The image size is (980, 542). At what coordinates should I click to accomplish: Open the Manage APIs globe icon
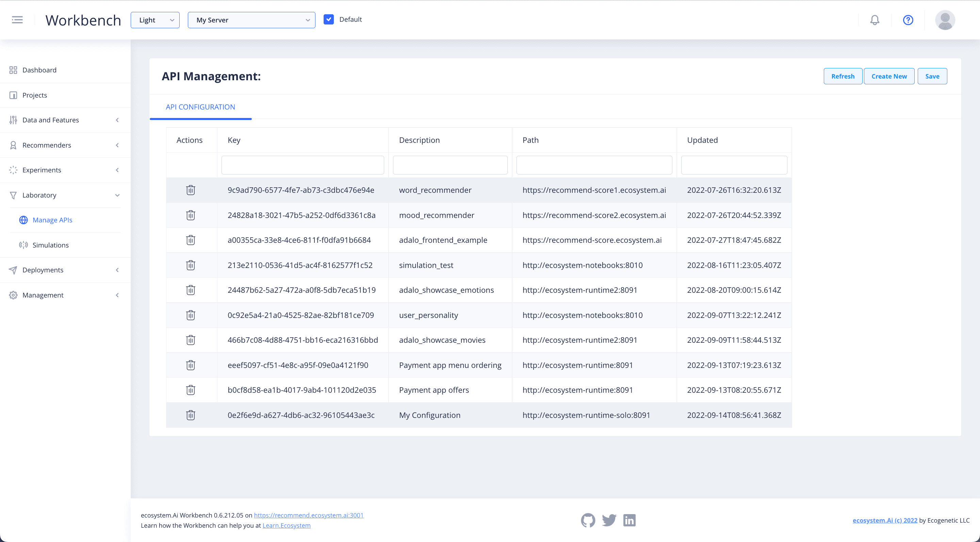23,220
